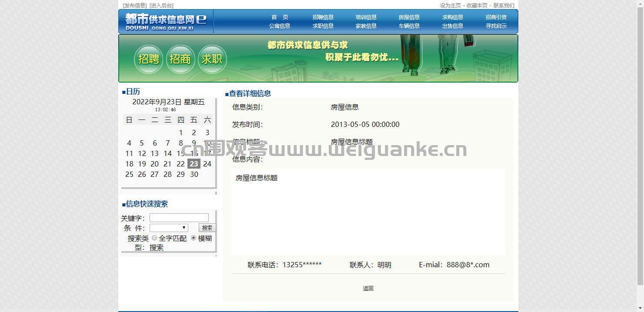
Task: Click the 求职 round banner button
Action: pyautogui.click(x=212, y=60)
